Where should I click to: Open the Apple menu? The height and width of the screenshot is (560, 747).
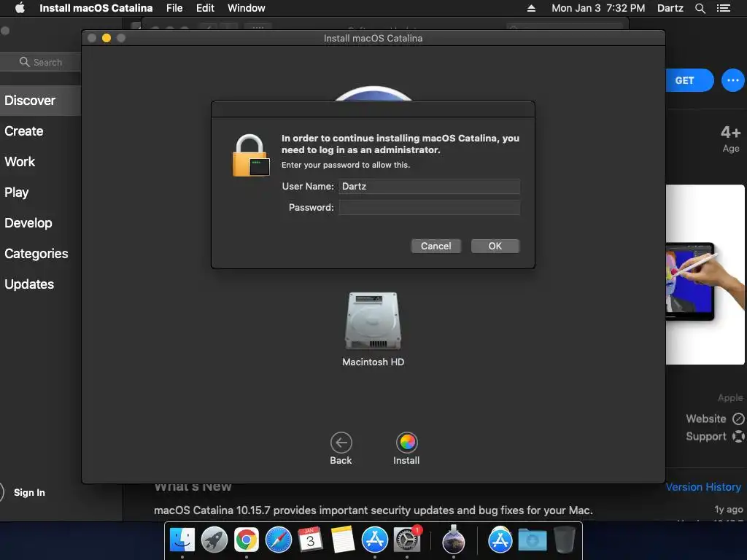20,8
